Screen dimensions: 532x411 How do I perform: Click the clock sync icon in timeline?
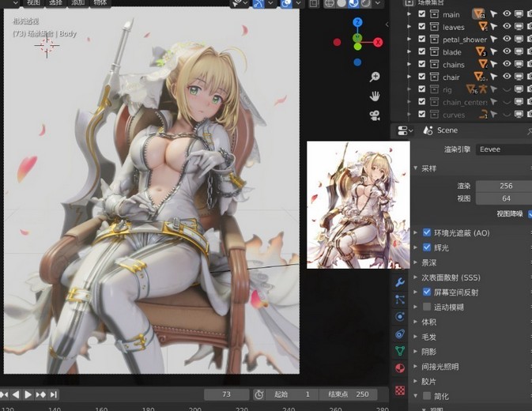258,394
